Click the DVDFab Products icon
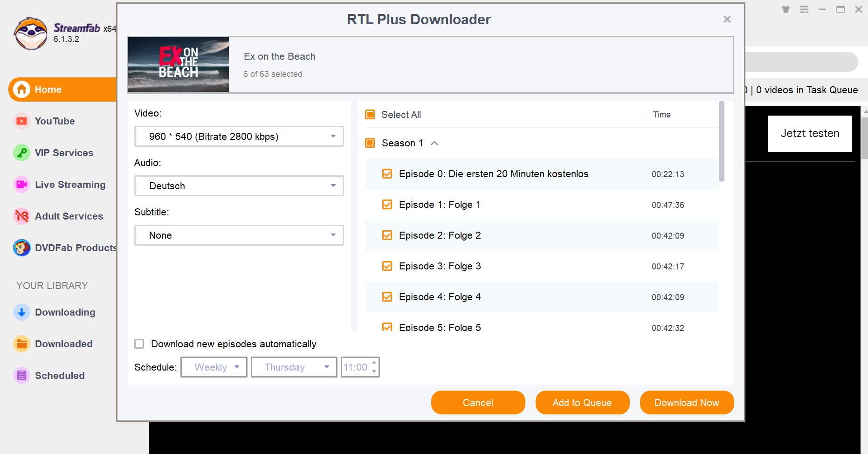Viewport: 868px width, 454px height. click(x=21, y=248)
